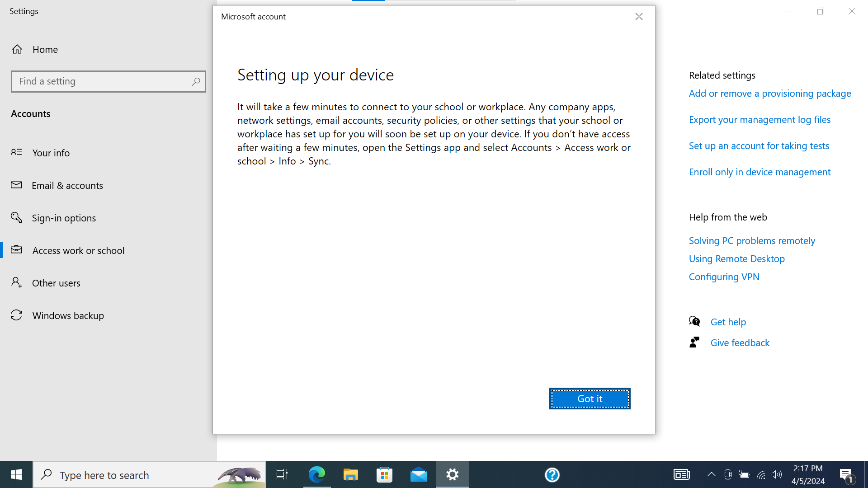
Task: Open Windows backup sync icon
Action: (16, 315)
